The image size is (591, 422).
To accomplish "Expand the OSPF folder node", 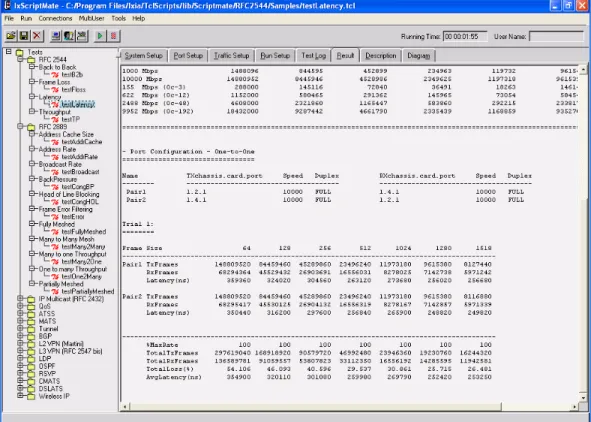I will click(x=20, y=366).
